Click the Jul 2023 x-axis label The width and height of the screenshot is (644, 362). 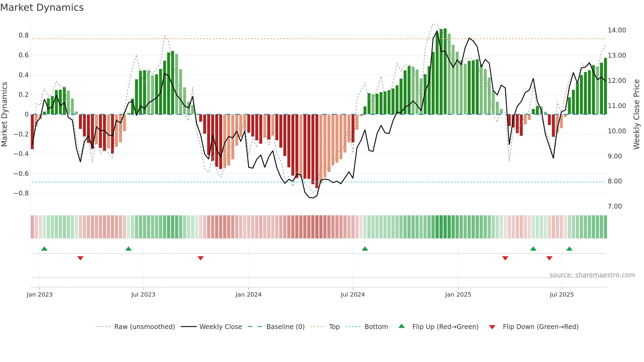[x=143, y=294]
